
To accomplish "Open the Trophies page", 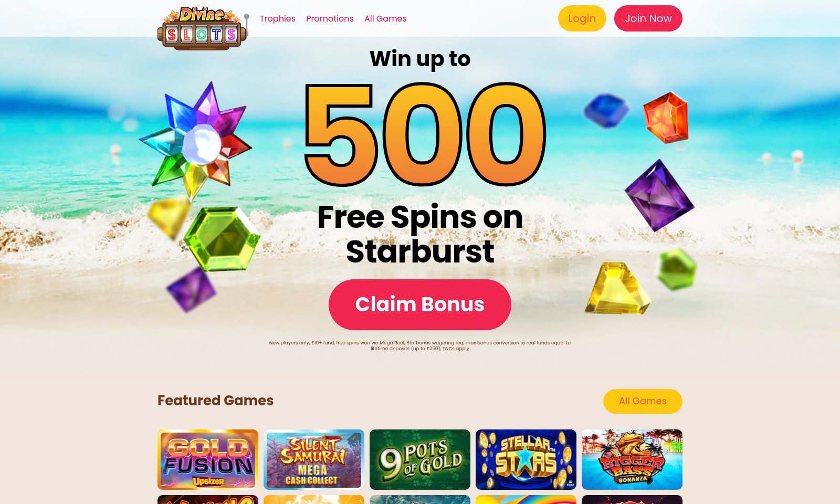I will (x=277, y=18).
